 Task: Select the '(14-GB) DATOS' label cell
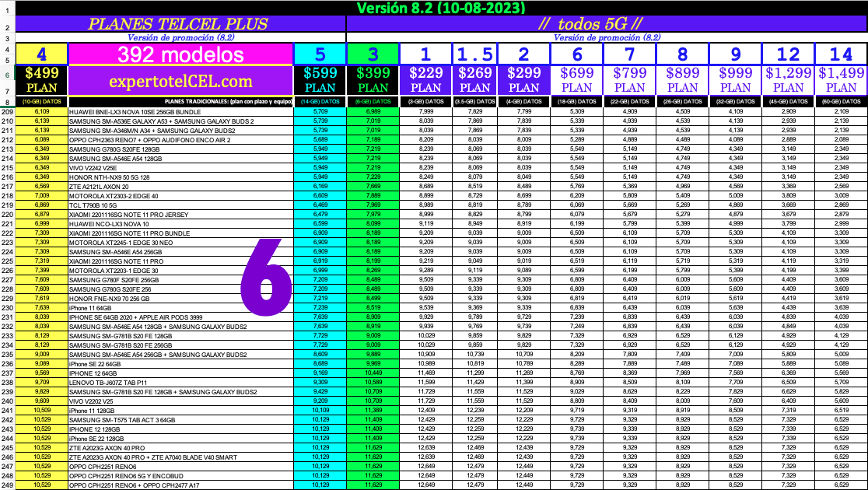pos(320,102)
